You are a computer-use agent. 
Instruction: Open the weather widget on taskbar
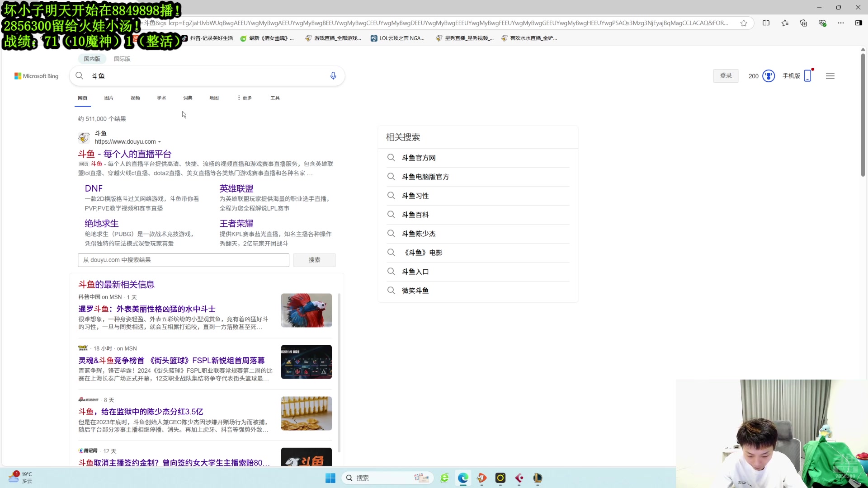(20, 478)
